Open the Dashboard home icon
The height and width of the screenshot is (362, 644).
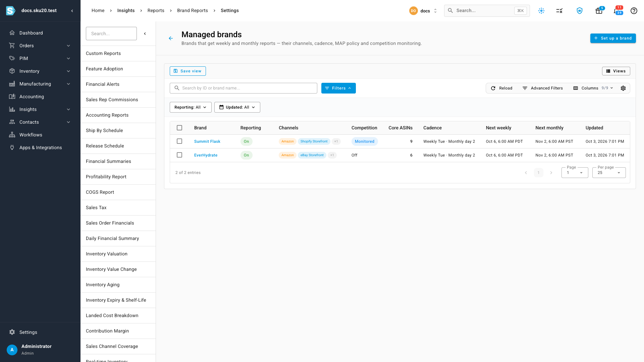coord(12,33)
